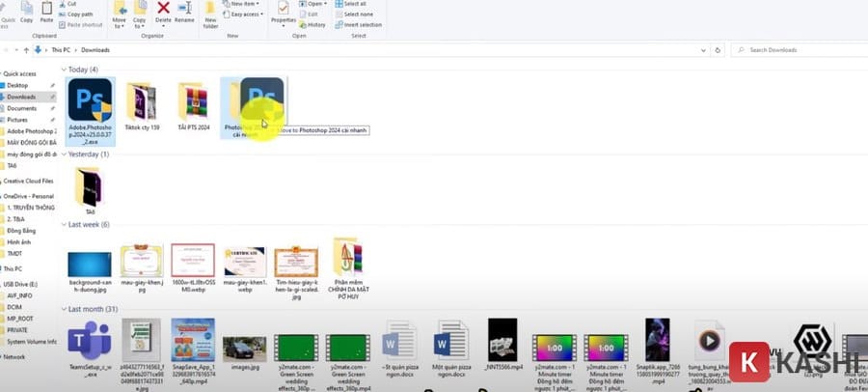Click Invert selection in the ribbon
Screen dimensions: 868x392
point(359,25)
